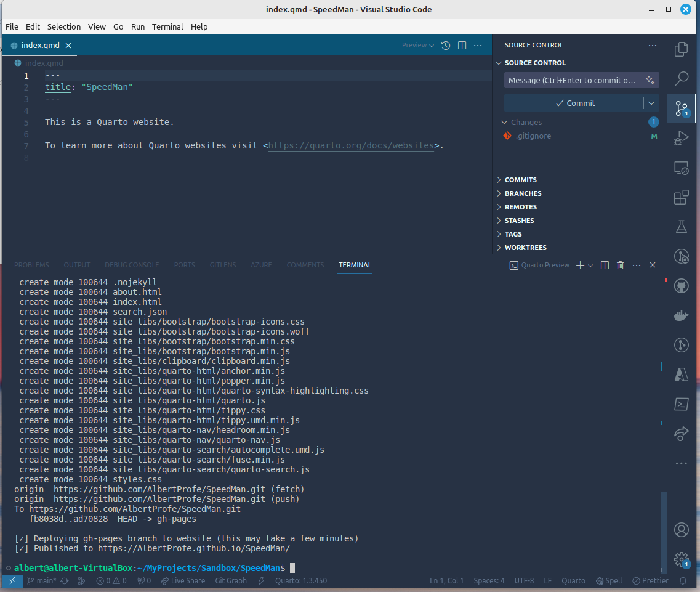Open the File menu
700x592 pixels.
[12, 27]
